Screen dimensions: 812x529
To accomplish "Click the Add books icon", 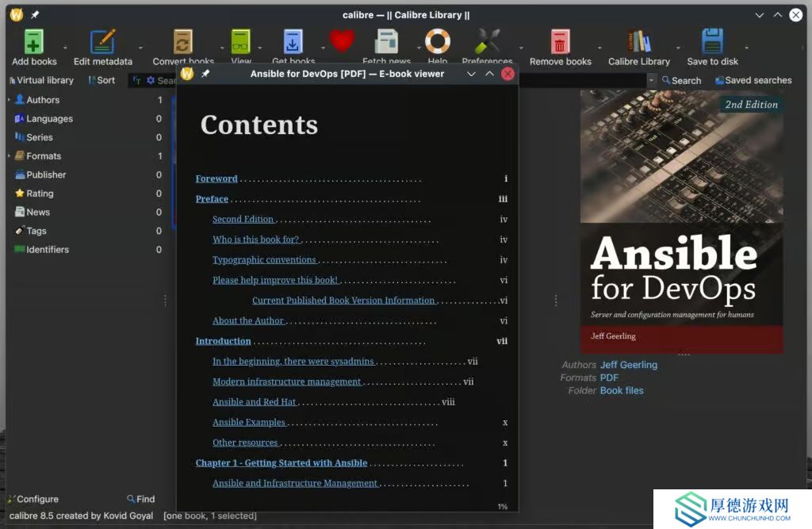I will (33, 41).
